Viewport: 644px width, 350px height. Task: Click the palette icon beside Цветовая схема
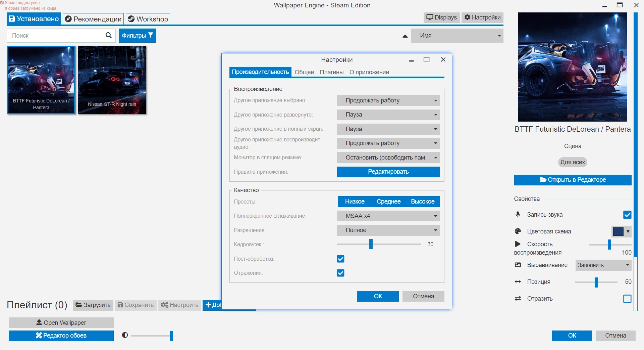(518, 231)
